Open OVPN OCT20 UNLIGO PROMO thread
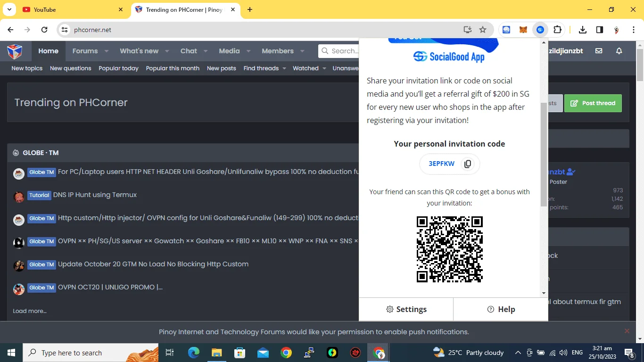The width and height of the screenshot is (644, 362). 110,287
